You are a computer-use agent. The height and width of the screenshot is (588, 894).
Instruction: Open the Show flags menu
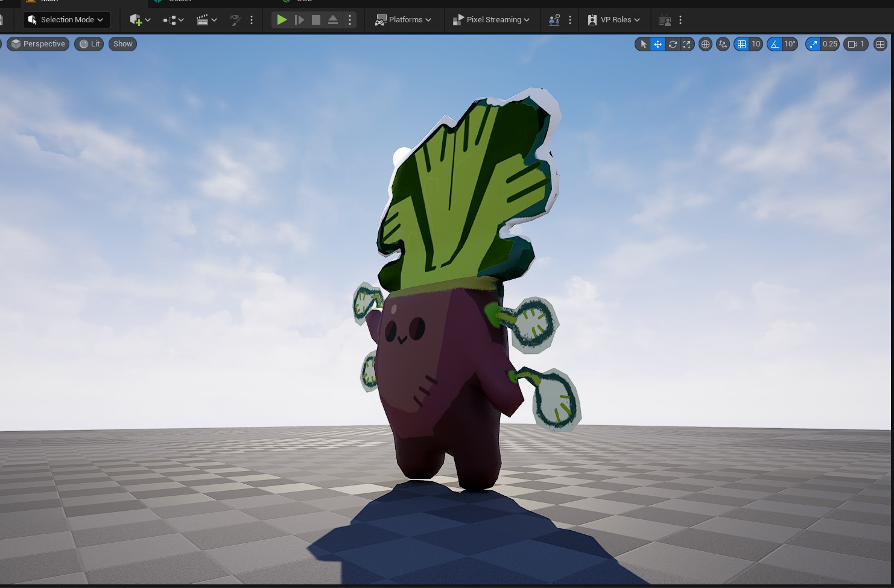point(122,44)
